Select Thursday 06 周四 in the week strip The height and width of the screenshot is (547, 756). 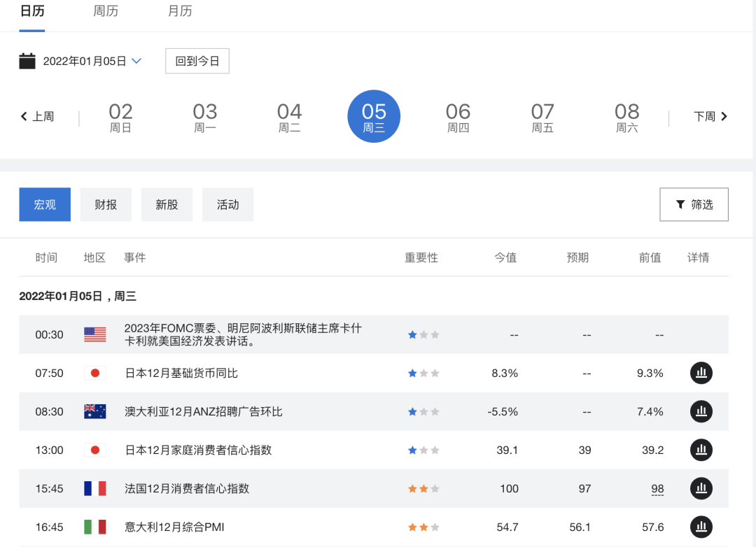(458, 116)
